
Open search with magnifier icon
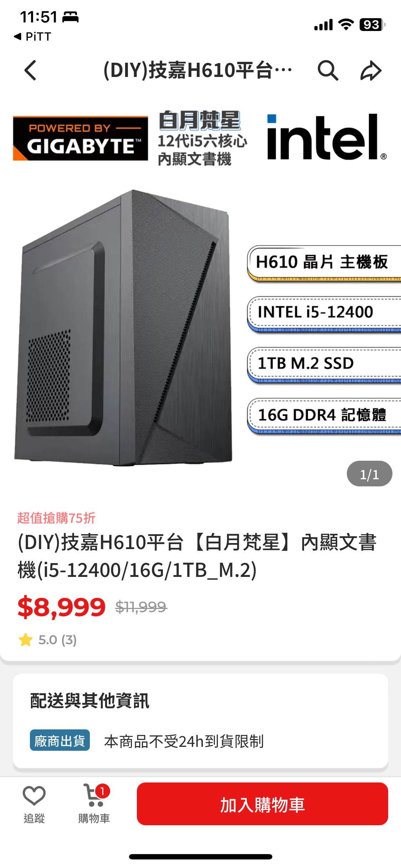pyautogui.click(x=328, y=70)
